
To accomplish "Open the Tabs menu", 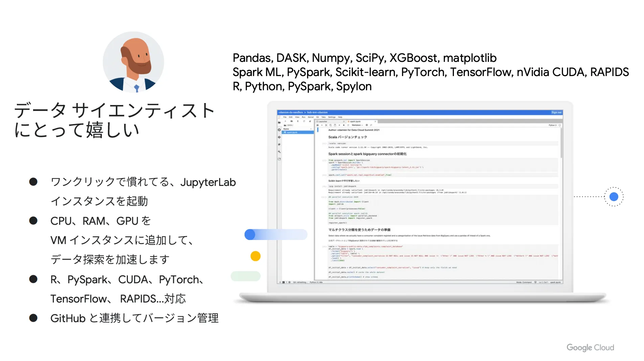I will coord(323,117).
